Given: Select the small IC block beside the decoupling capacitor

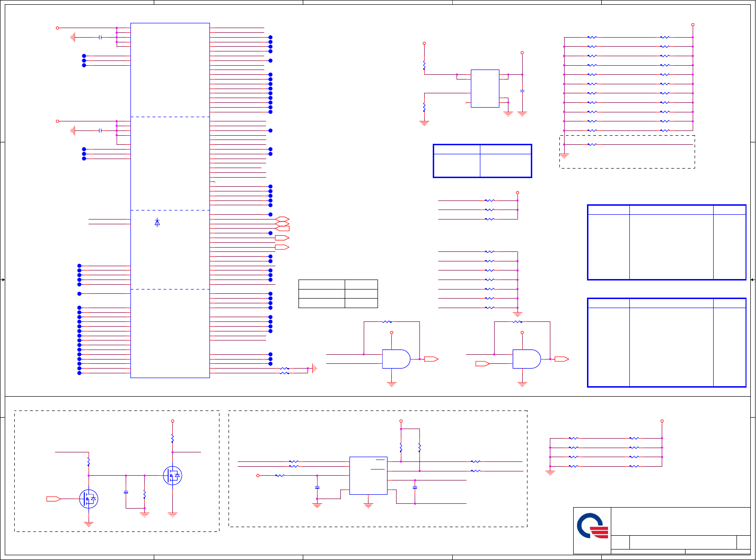Looking at the screenshot, I should tap(485, 89).
